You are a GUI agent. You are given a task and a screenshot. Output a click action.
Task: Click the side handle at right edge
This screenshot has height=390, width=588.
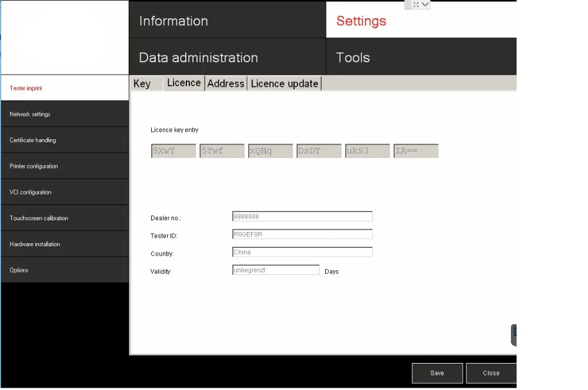(x=514, y=335)
